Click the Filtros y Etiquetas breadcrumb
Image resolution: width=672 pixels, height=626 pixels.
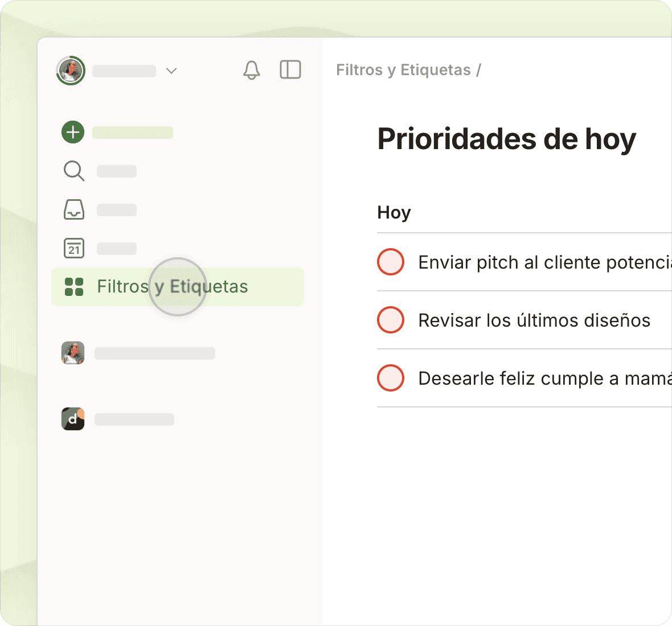[x=403, y=70]
